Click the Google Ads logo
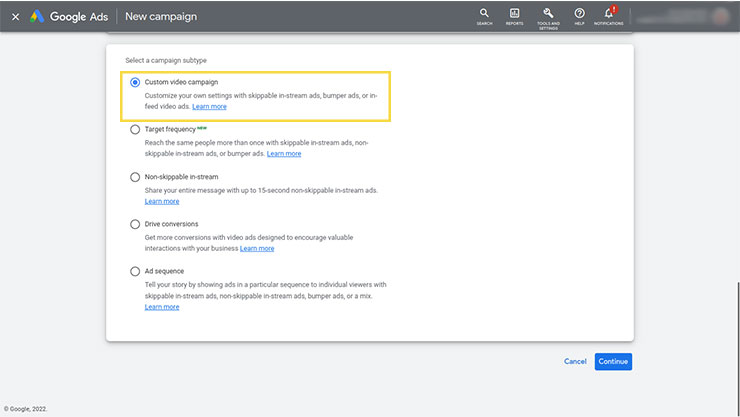This screenshot has height=417, width=740. [37, 17]
